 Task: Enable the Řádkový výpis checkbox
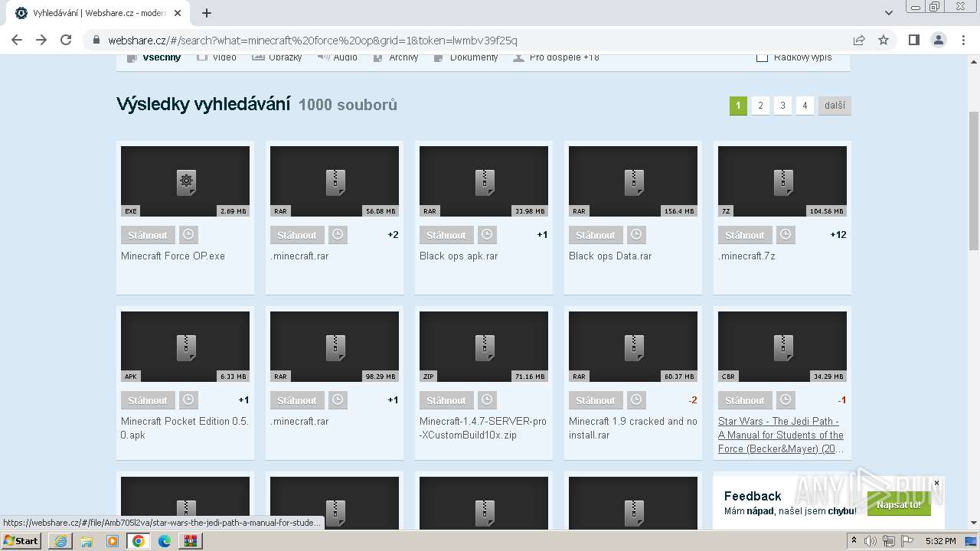click(x=762, y=57)
